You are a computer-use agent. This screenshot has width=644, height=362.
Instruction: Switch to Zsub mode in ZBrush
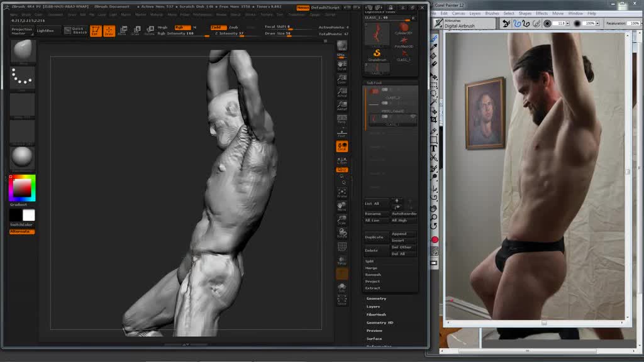coord(234,28)
